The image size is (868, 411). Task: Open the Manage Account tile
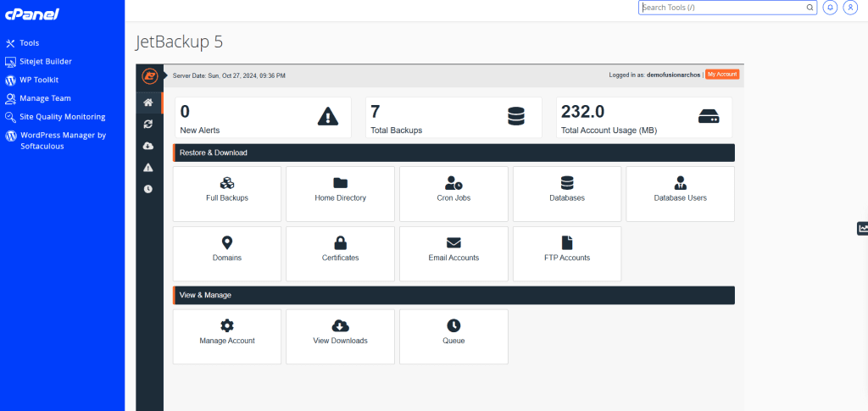click(x=226, y=336)
